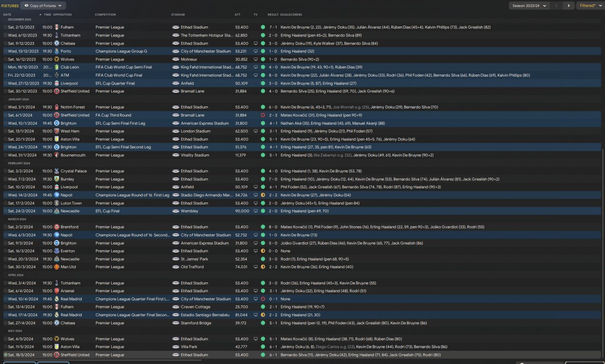Click the Estadio Santiago Bernabéu stadium name
Image resolution: width=605 pixels, height=364 pixels.
205,315
